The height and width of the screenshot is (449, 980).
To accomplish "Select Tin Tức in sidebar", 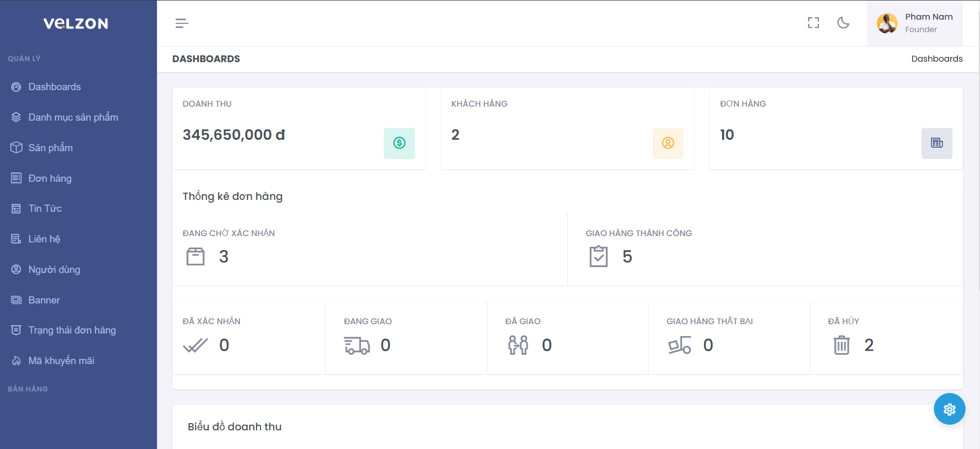I will (x=45, y=209).
